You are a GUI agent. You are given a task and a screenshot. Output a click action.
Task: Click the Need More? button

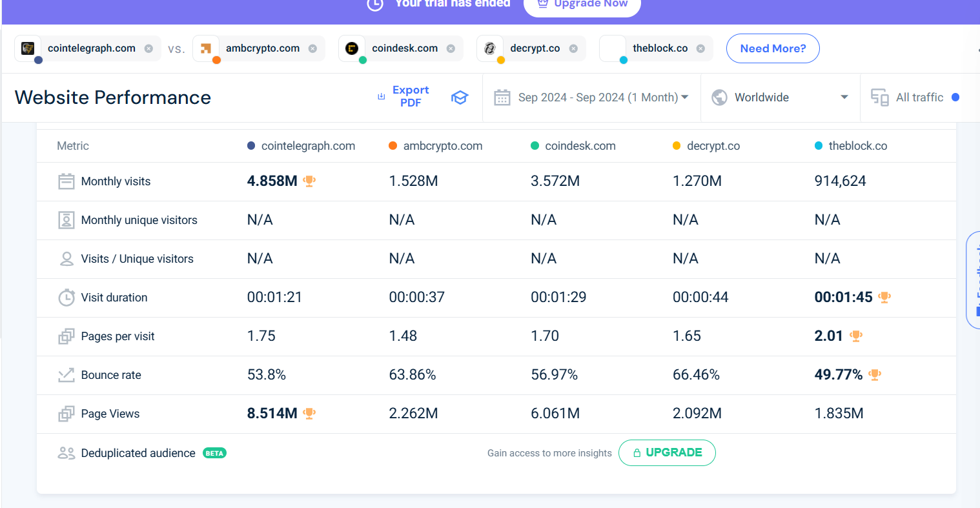click(x=773, y=48)
